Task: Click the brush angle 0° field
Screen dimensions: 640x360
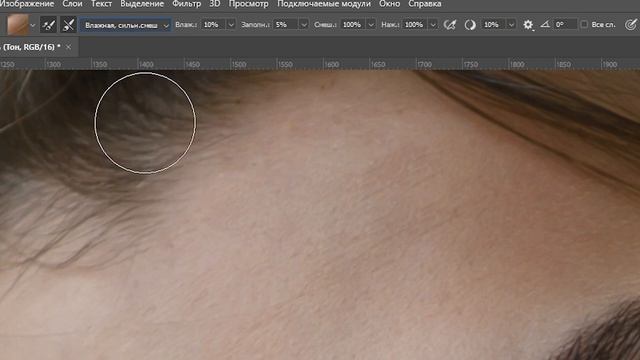Action: 565,25
